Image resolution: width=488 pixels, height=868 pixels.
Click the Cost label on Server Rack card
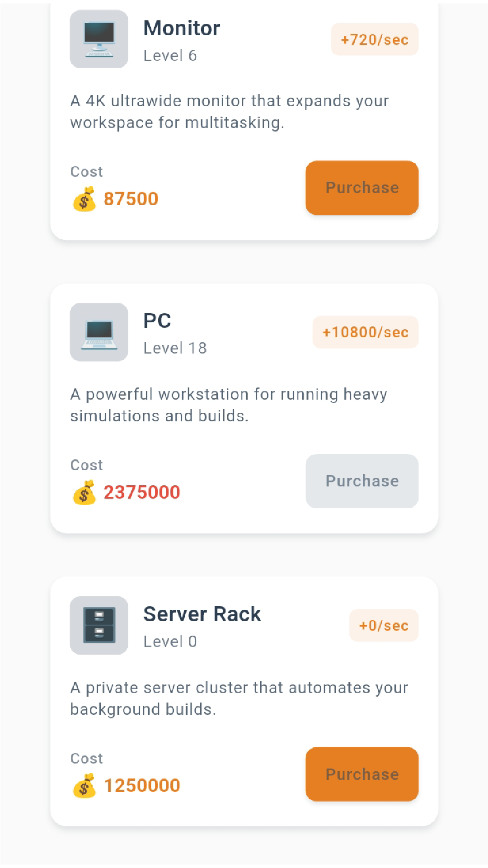[86, 759]
